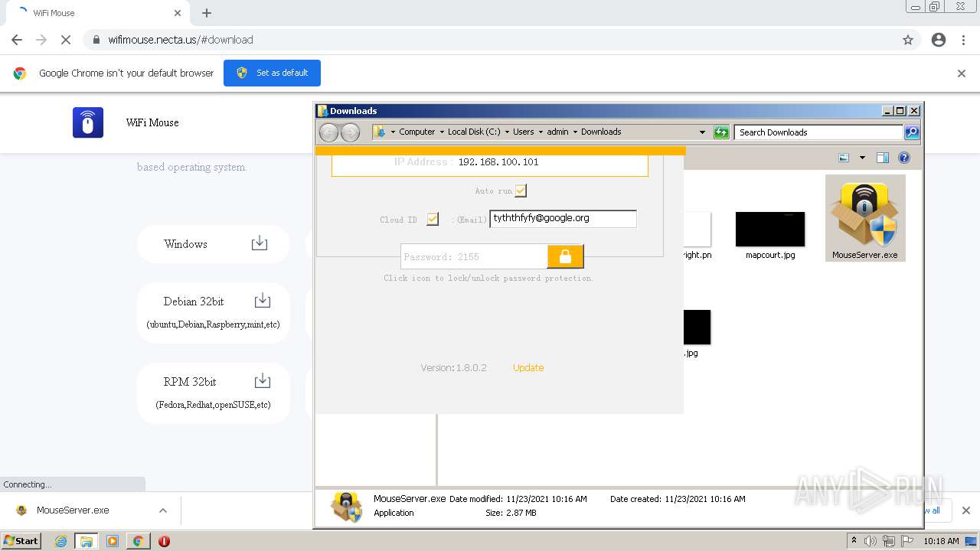Expand dropdown arrow after Computer breadcrumb
980x551 pixels.
tap(442, 132)
